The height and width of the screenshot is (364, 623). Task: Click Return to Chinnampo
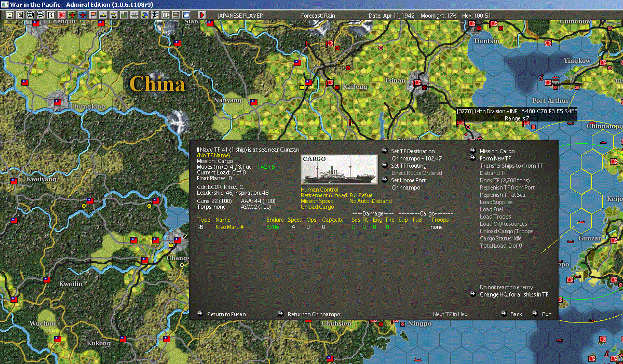point(314,314)
